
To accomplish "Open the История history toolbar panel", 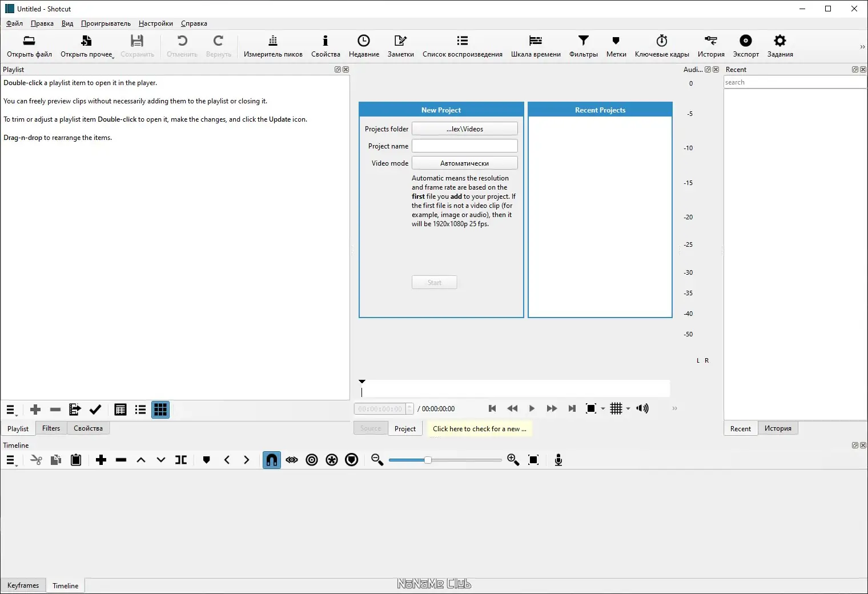I will [711, 47].
